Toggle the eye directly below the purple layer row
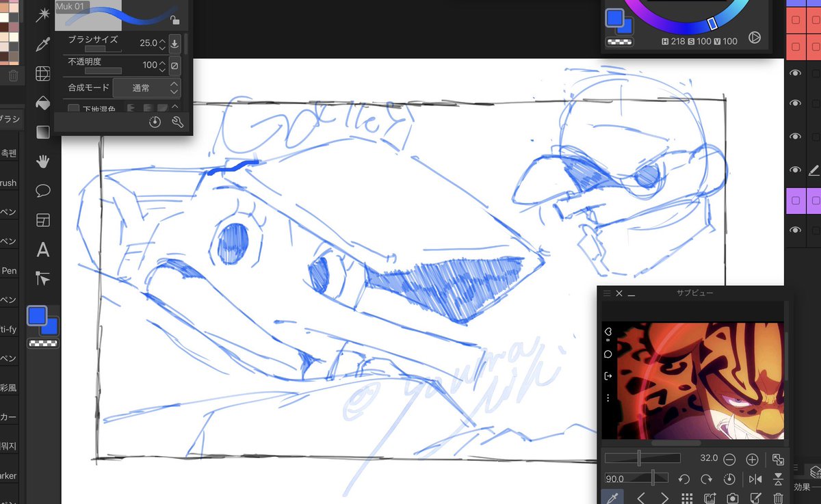Screen dimensions: 821x504 coord(795,230)
